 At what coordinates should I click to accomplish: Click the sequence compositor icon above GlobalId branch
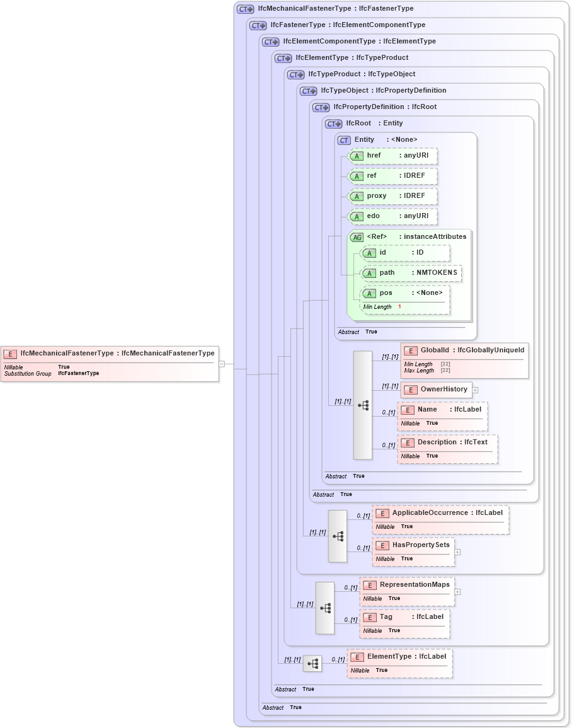[x=363, y=405]
